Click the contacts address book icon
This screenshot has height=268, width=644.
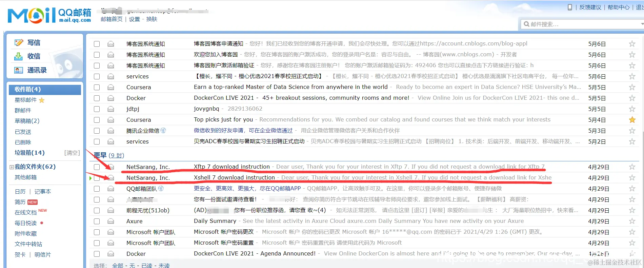pos(18,70)
